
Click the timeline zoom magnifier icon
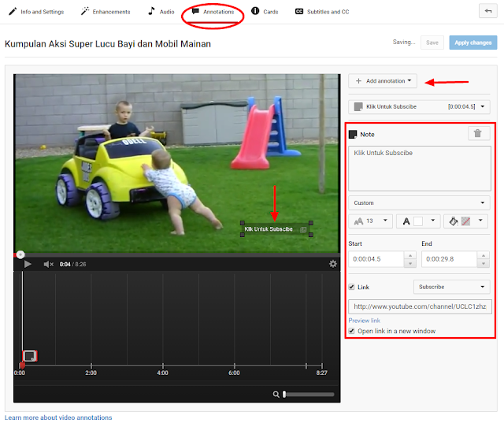click(x=276, y=394)
